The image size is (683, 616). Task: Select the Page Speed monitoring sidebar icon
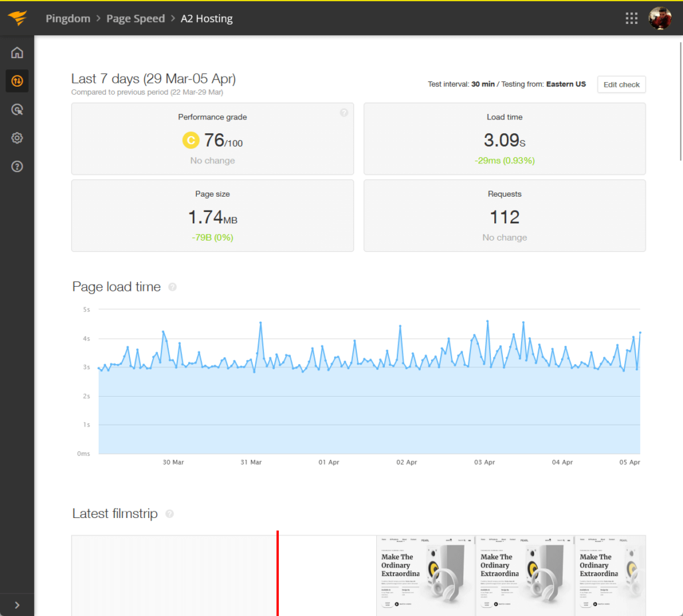[x=17, y=81]
